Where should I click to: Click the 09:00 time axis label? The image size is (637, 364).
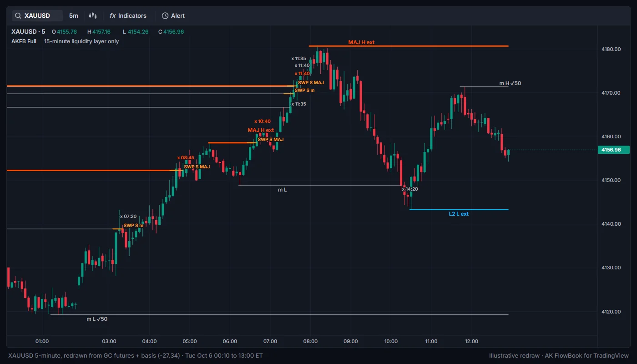click(351, 341)
